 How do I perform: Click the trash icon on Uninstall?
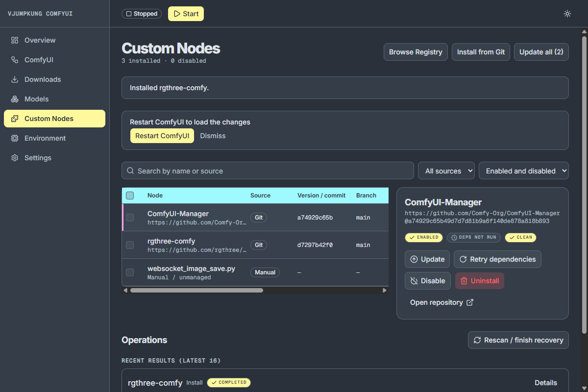coord(464,281)
